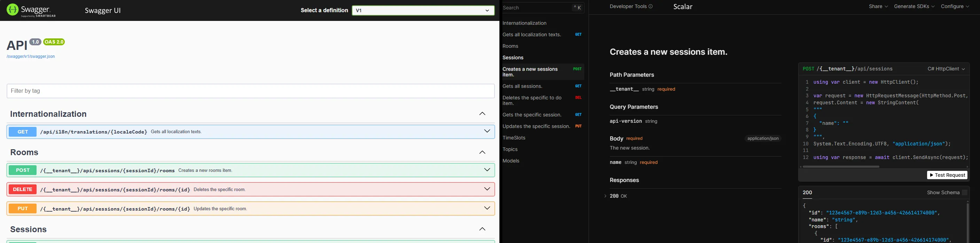Click the DELETE method badge for rooms
This screenshot has width=980, height=243.
pyautogui.click(x=23, y=189)
